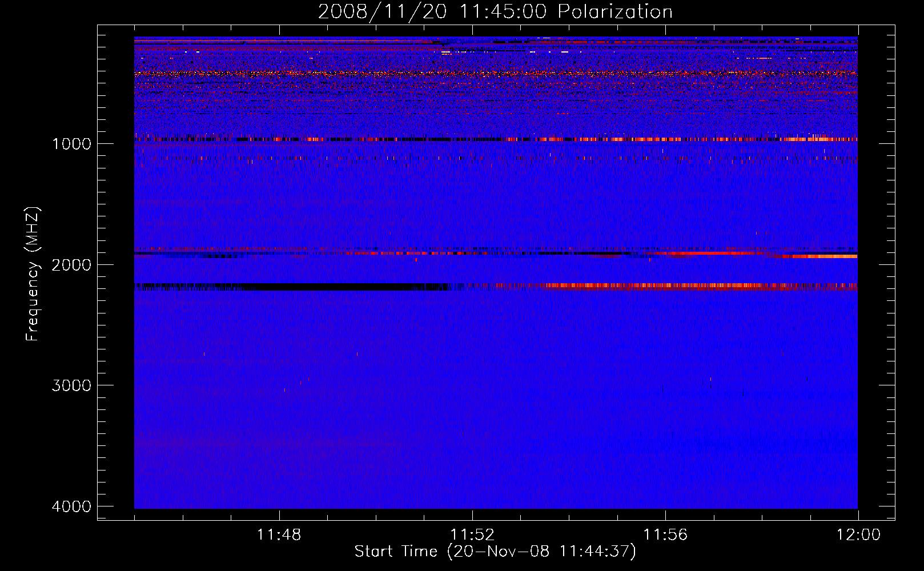This screenshot has height=571, width=924.
Task: Click the 2000 frequency tick label
Action: [x=71, y=264]
